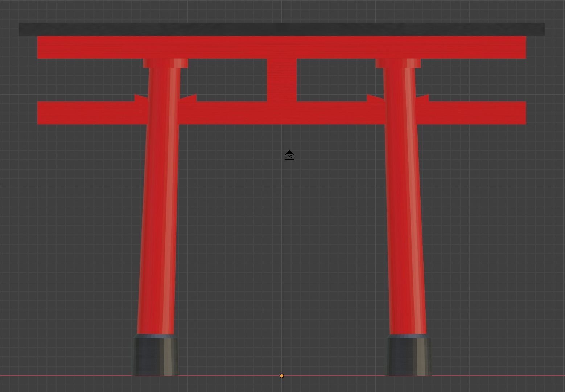The width and height of the screenshot is (565, 392).
Task: Select the left pillar's dark stone base
Action: tap(155, 355)
